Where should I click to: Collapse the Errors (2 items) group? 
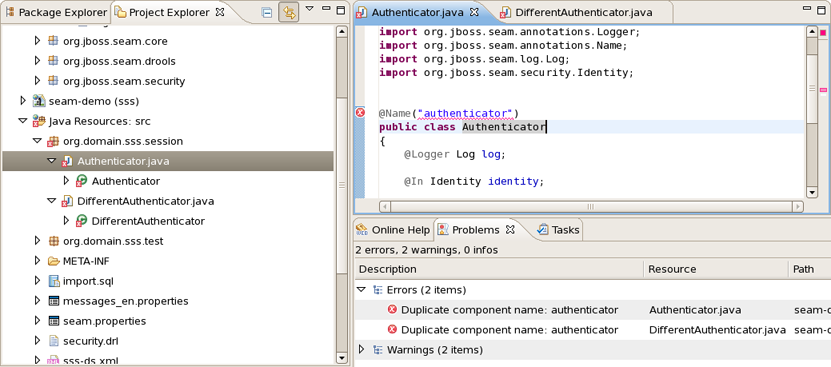pyautogui.click(x=361, y=290)
